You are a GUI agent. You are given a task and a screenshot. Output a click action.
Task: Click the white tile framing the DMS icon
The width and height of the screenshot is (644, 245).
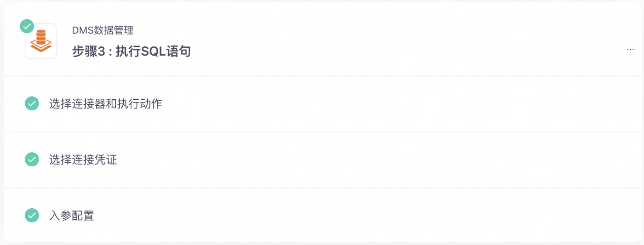(x=41, y=41)
